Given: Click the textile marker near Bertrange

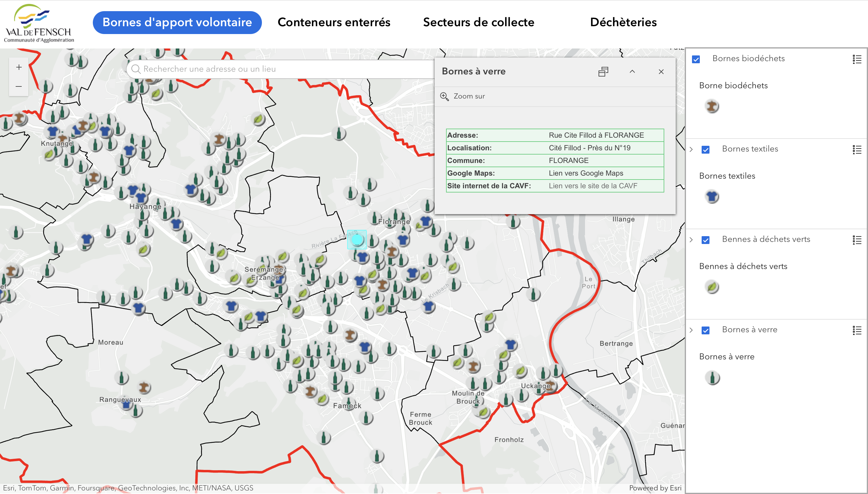Looking at the screenshot, I should 511,345.
